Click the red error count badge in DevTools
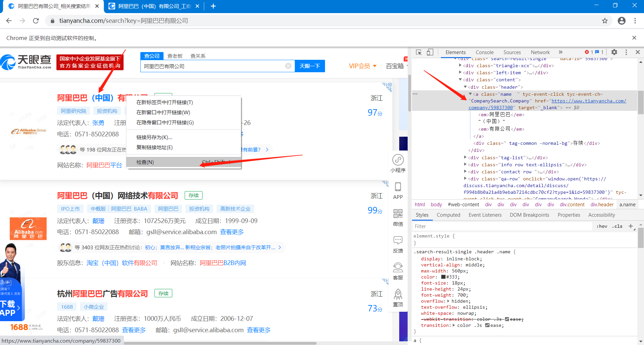The image size is (644, 345). coord(589,52)
